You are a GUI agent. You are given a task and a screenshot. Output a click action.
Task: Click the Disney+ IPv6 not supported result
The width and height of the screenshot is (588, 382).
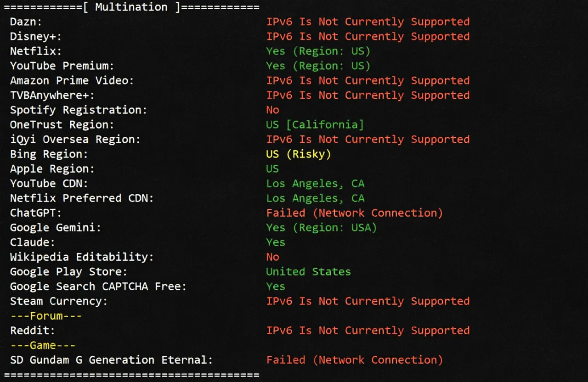368,36
